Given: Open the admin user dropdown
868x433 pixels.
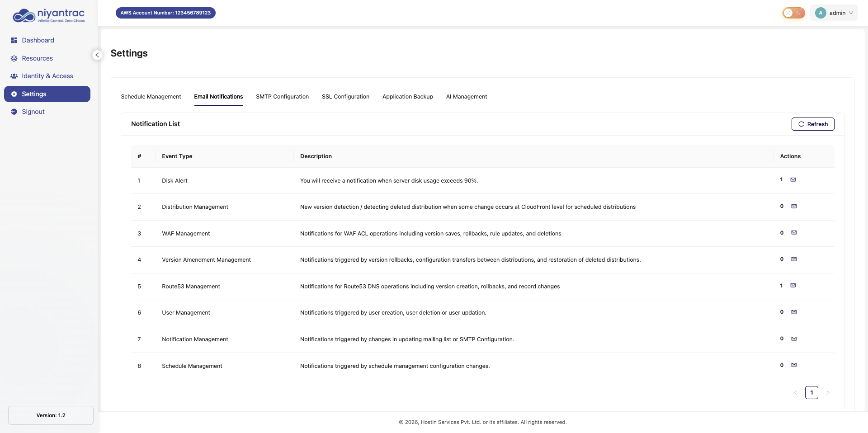Looking at the screenshot, I should [834, 13].
